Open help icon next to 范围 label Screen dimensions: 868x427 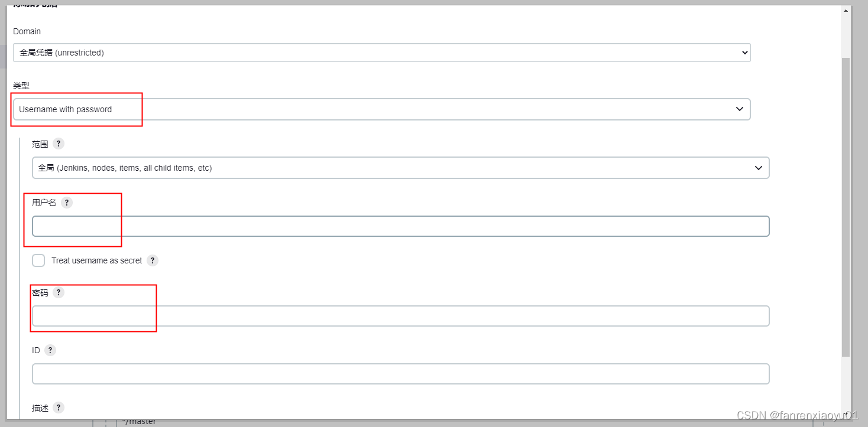[59, 144]
